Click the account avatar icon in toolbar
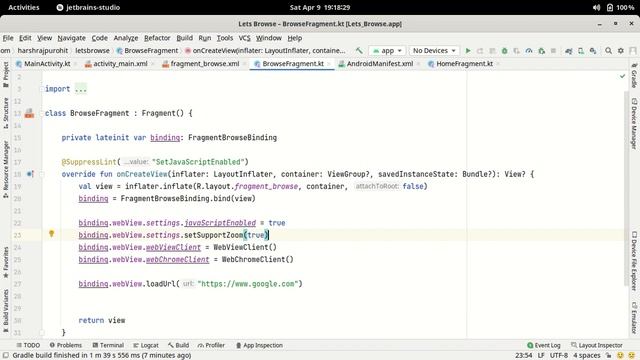 [633, 51]
